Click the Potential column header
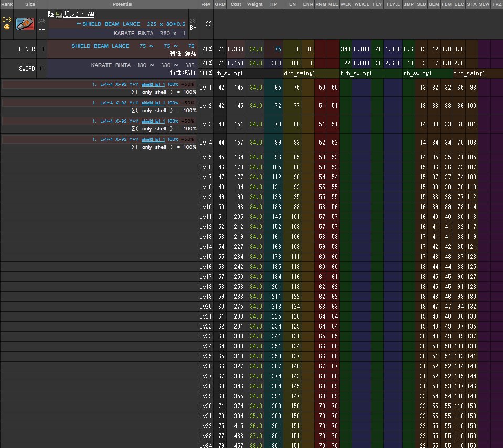The height and width of the screenshot is (448, 503). click(x=123, y=4)
